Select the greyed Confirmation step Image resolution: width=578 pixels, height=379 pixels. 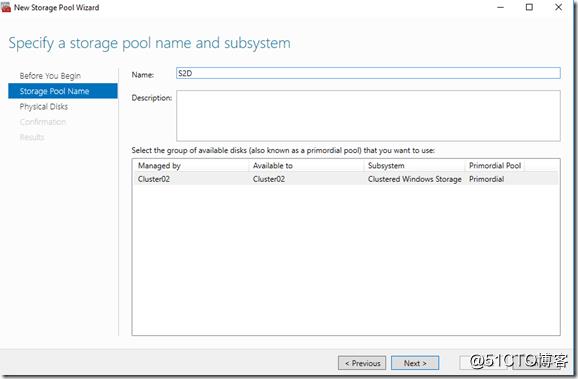43,122
